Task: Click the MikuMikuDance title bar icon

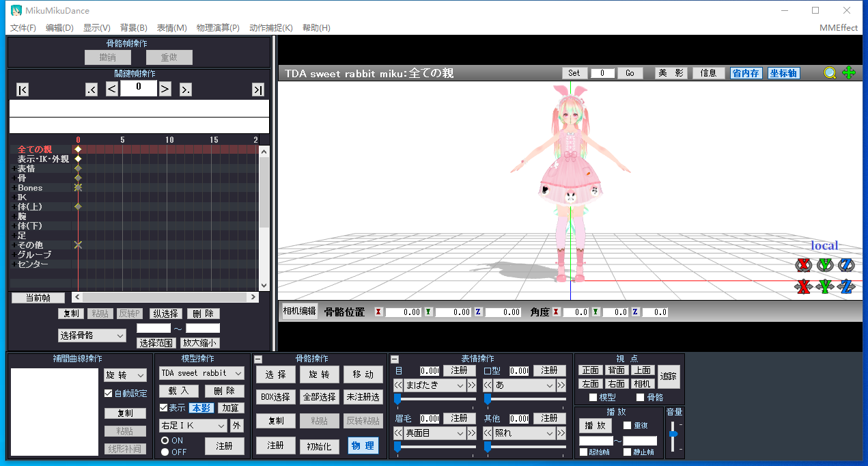Action: (16, 10)
